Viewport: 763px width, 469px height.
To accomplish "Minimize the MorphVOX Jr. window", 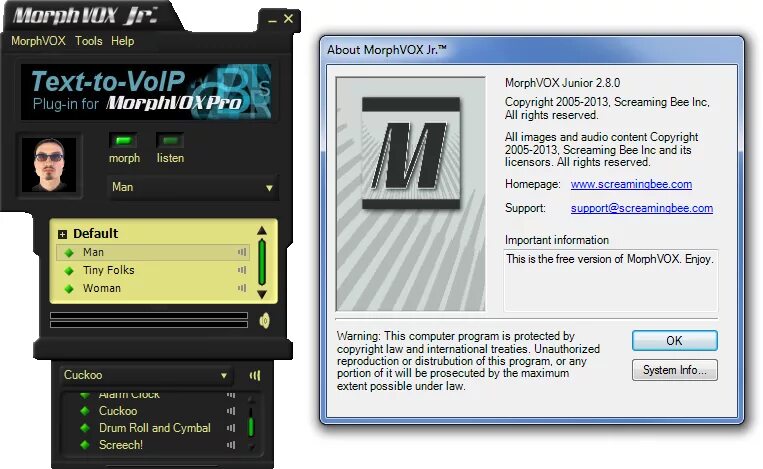I will click(272, 20).
